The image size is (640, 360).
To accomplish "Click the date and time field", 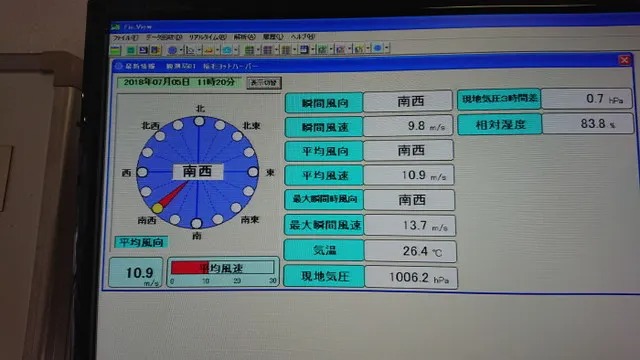I will (x=179, y=82).
